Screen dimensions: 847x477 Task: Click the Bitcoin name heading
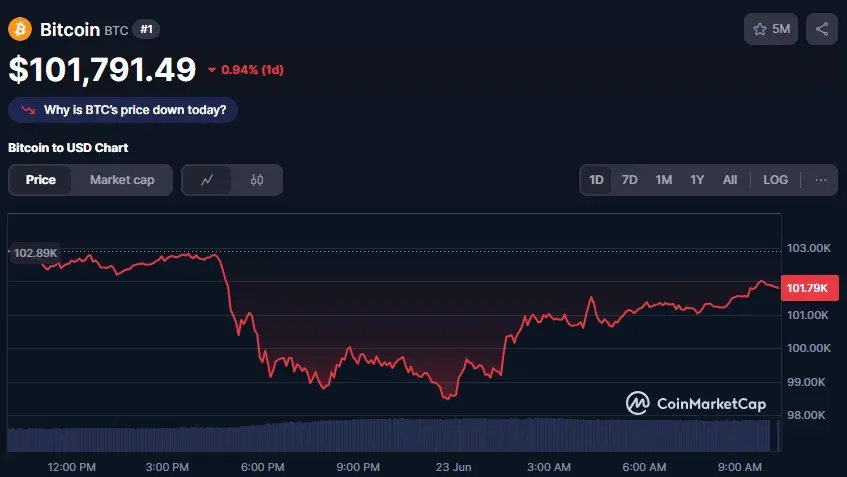click(x=70, y=29)
